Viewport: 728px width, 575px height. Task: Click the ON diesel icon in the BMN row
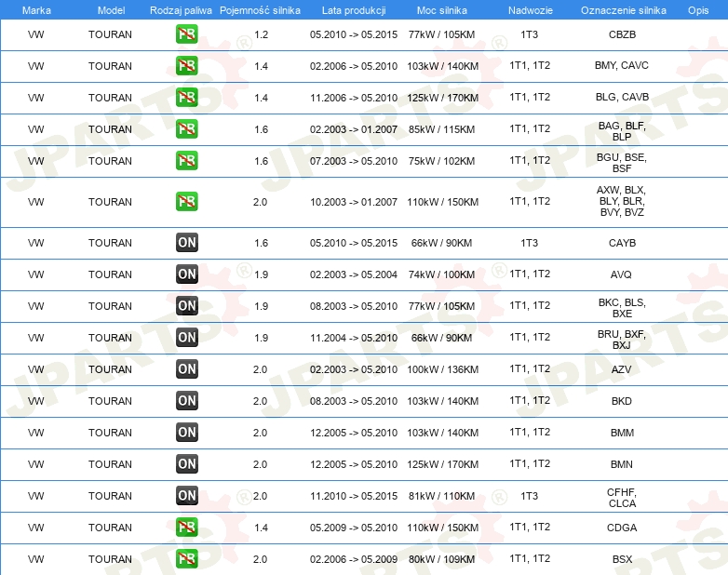pos(186,463)
